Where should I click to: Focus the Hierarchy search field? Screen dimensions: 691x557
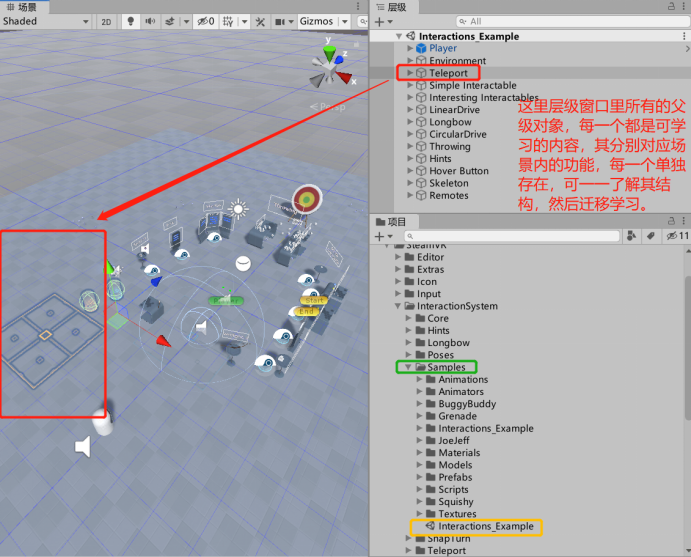(x=571, y=21)
